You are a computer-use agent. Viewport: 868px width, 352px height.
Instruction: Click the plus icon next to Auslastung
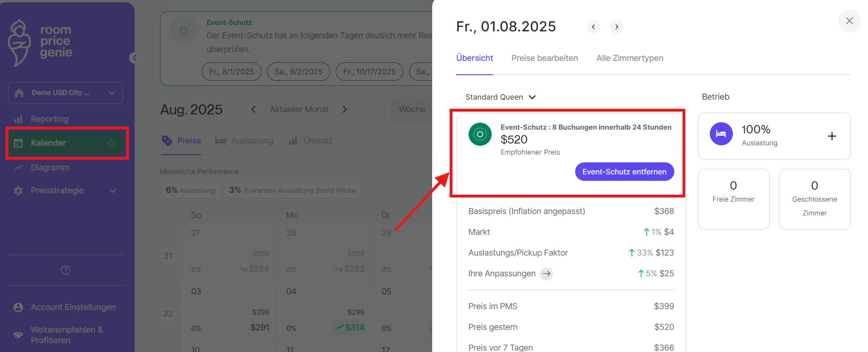tap(832, 136)
